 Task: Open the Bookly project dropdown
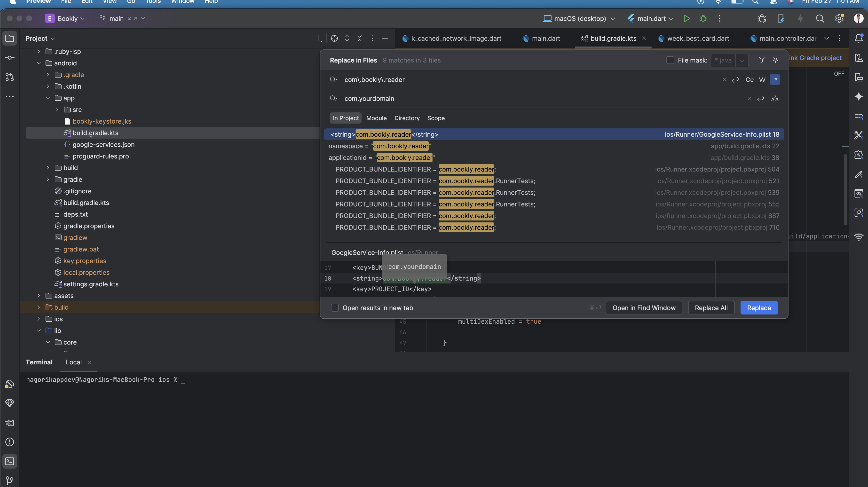tap(65, 19)
